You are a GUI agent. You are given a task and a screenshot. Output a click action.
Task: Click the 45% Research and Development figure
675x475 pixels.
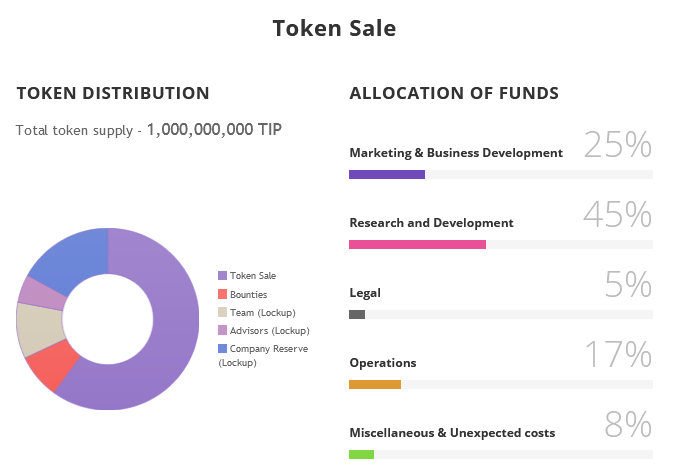(617, 215)
